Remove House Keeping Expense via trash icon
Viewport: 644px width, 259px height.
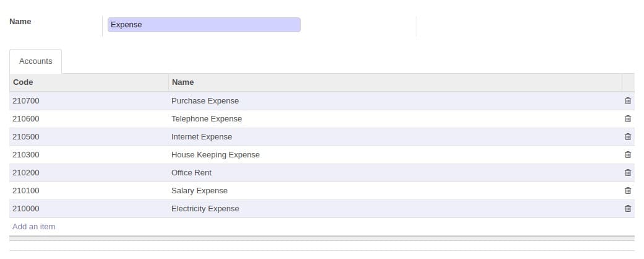[x=627, y=155]
